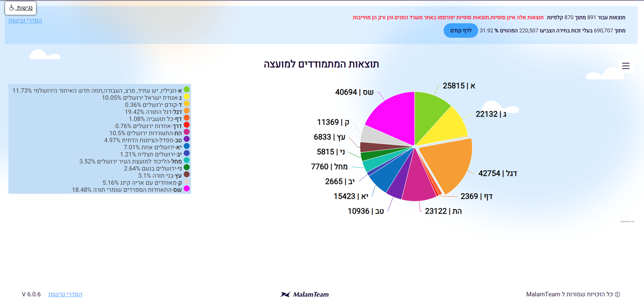Open the footer הסדרי נגישות link

[65, 294]
